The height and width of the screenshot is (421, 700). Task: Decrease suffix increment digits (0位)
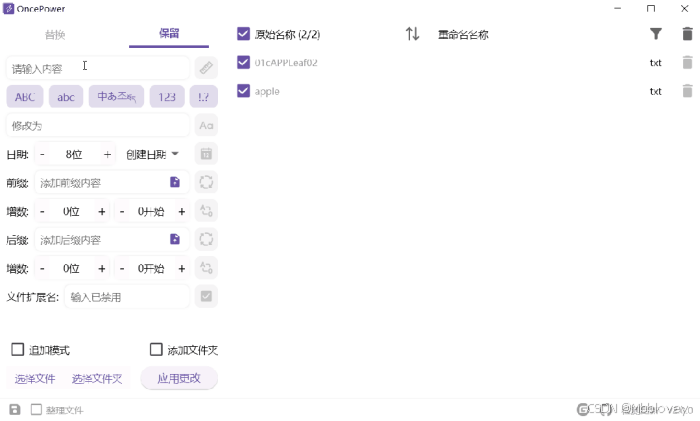coord(42,268)
